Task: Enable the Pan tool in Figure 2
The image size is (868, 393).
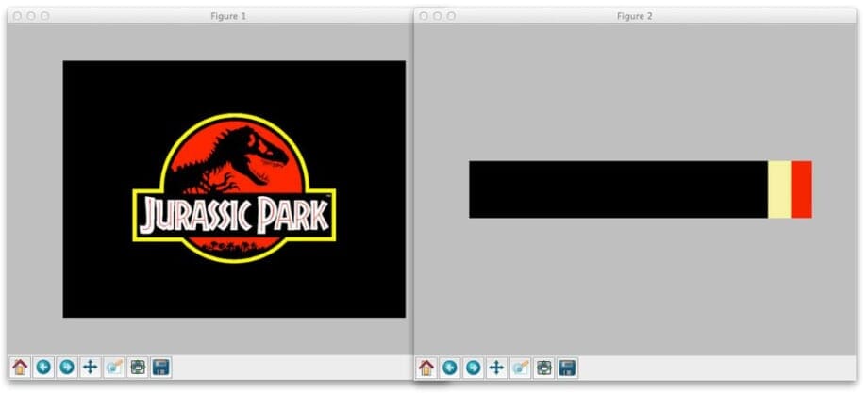Action: click(497, 368)
